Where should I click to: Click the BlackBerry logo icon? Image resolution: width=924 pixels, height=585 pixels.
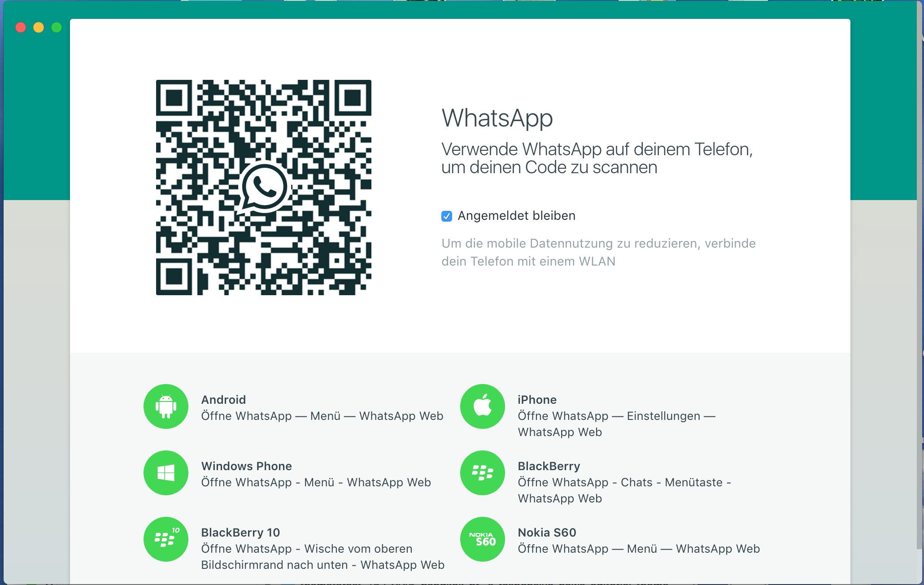coord(483,473)
